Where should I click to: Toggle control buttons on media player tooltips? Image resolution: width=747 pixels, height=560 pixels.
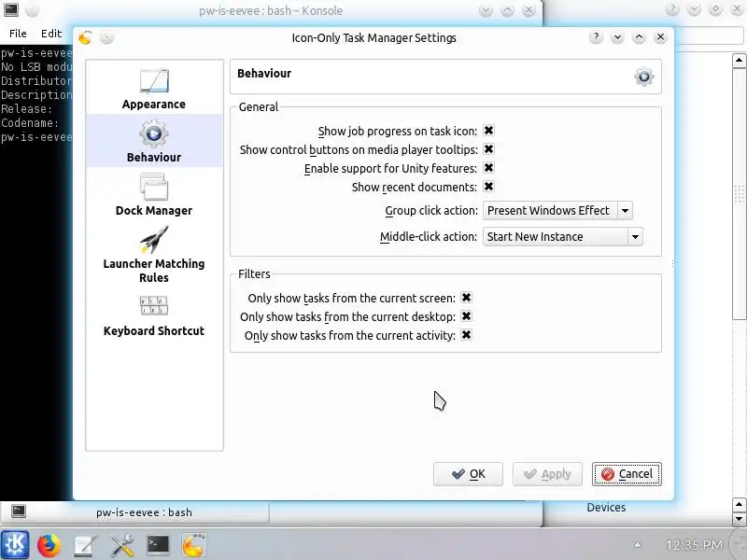[x=488, y=149]
